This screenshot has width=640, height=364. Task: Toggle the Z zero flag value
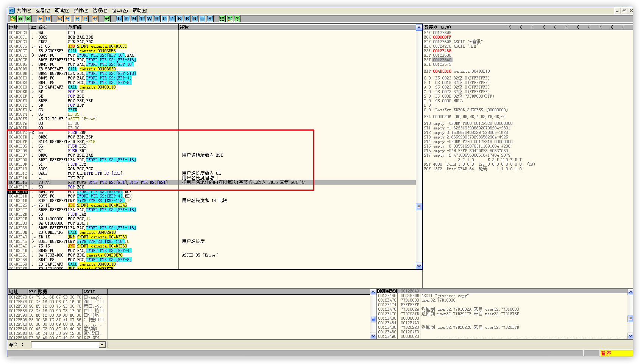click(429, 92)
